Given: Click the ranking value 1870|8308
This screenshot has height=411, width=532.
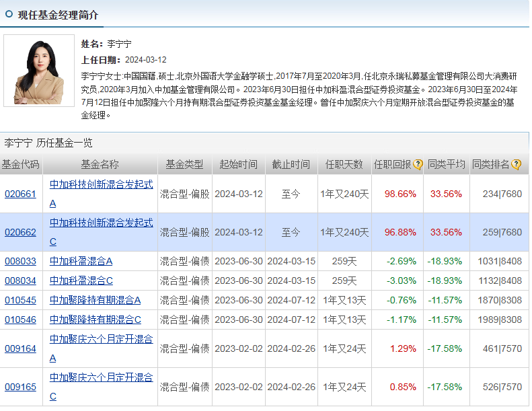Looking at the screenshot, I should pyautogui.click(x=500, y=300).
